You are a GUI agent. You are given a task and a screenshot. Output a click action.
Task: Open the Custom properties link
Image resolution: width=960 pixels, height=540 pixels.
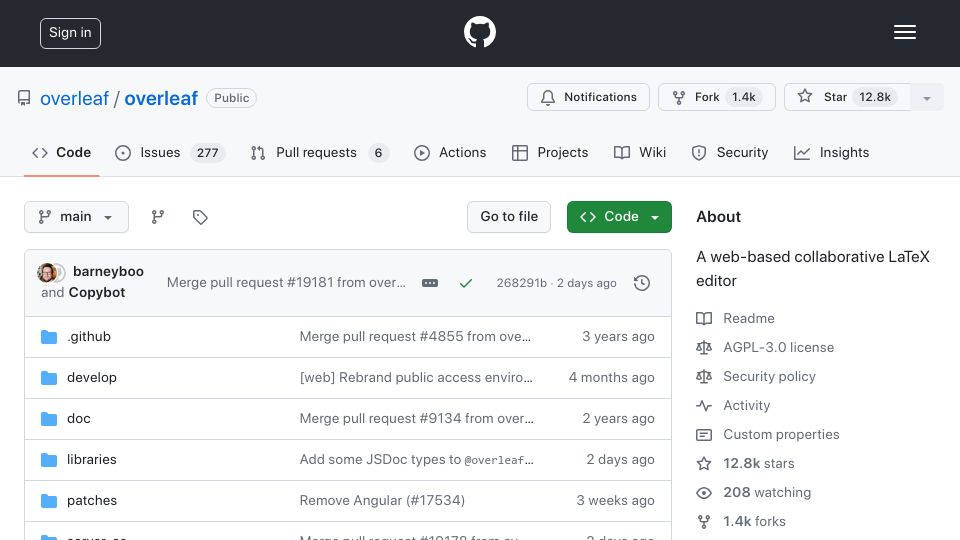tap(781, 435)
